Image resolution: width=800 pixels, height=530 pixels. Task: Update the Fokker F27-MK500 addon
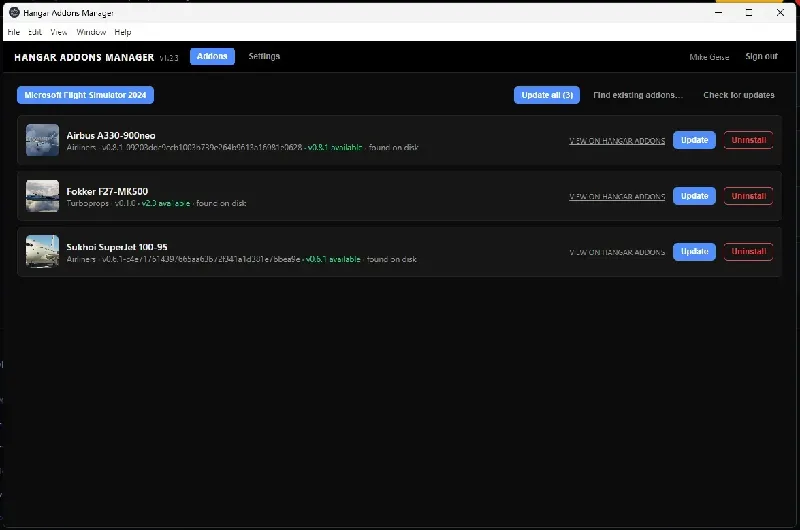[694, 196]
